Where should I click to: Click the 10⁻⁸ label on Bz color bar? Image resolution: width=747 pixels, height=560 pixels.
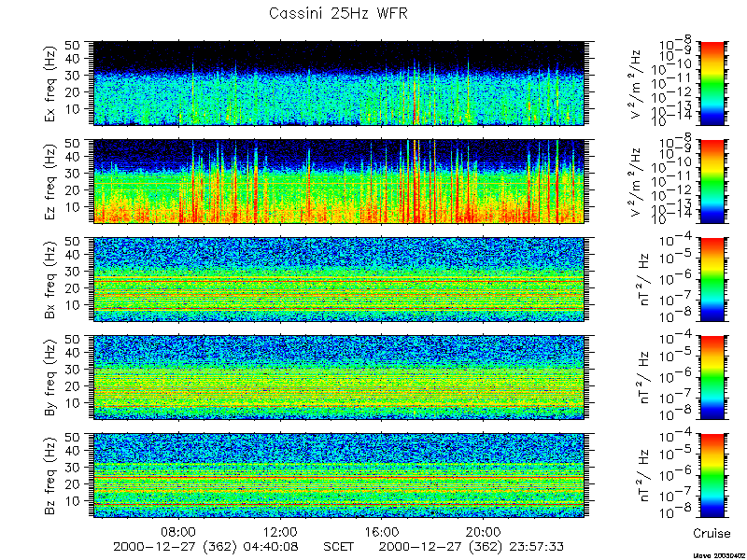[675, 512]
